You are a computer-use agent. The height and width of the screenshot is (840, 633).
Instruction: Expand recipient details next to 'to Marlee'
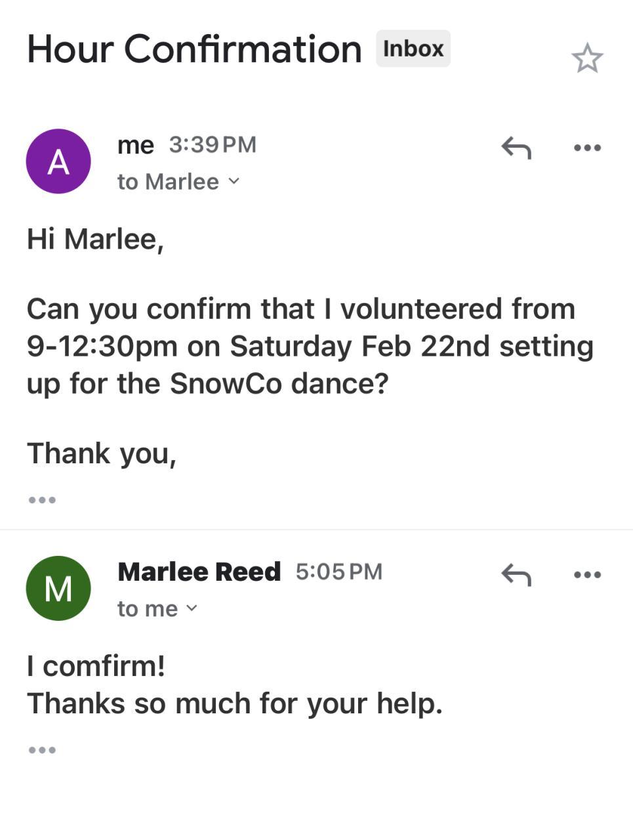(x=234, y=182)
